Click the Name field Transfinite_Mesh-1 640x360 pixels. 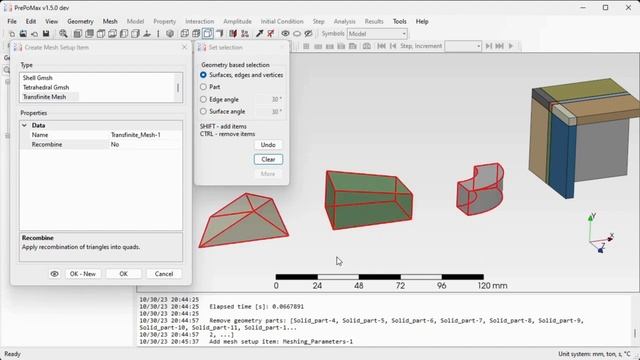145,135
